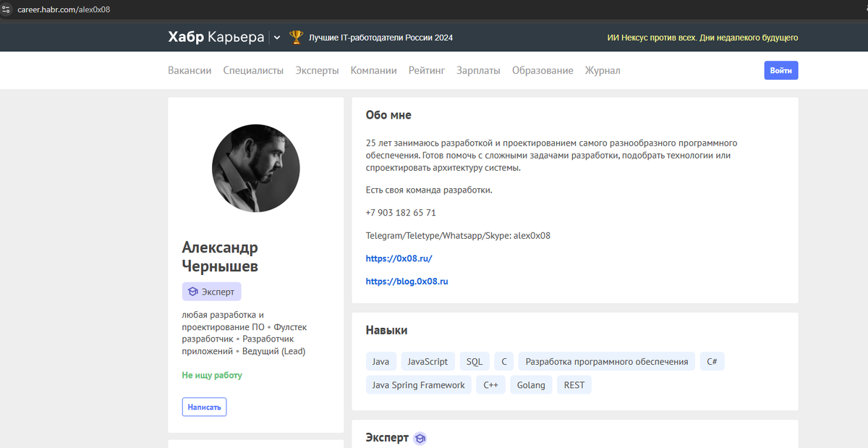Click the badge icon beside the Эксперт section heading
Screen dimensions: 868x448
(420, 438)
